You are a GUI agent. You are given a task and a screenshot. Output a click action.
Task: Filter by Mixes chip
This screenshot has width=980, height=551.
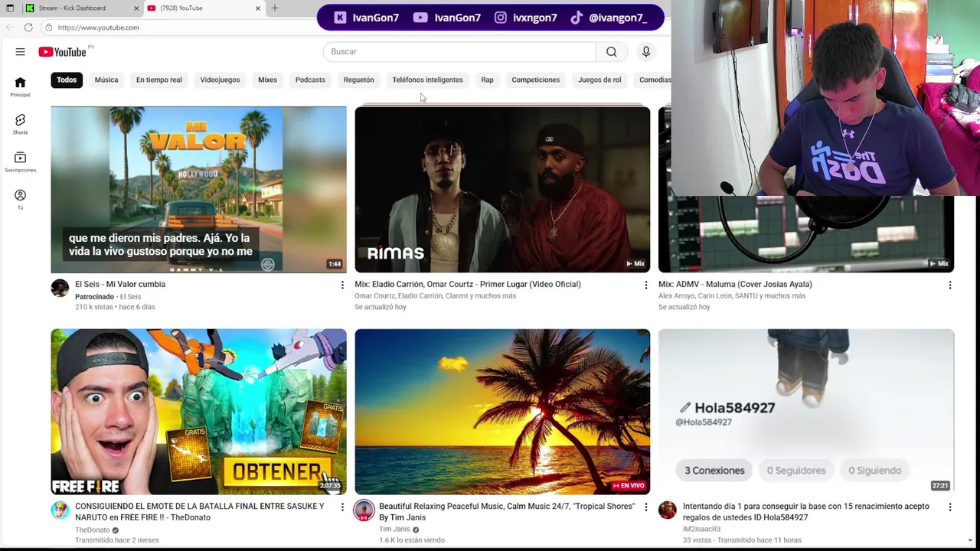click(x=267, y=80)
